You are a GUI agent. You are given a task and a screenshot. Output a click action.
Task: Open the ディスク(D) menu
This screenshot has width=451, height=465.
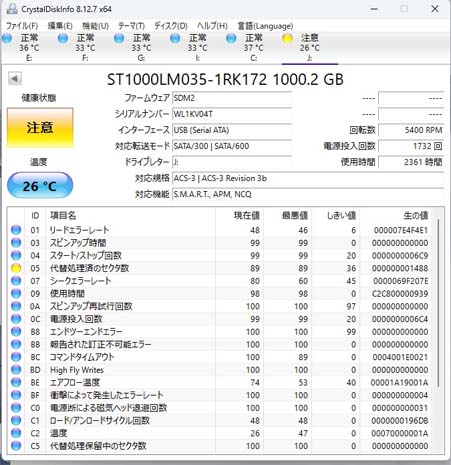click(171, 26)
